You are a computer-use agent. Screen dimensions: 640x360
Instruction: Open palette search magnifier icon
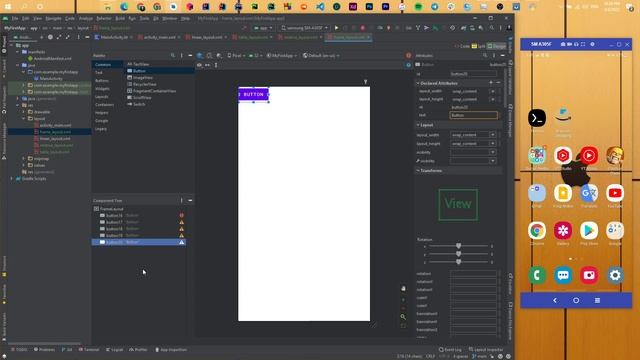coord(173,56)
